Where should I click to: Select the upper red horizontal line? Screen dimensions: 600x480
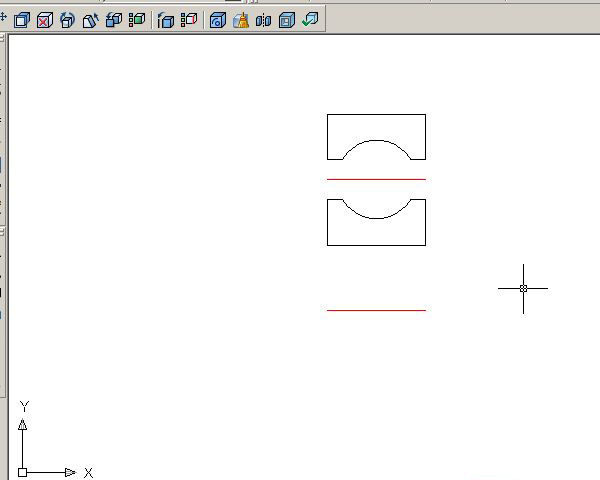coord(376,179)
